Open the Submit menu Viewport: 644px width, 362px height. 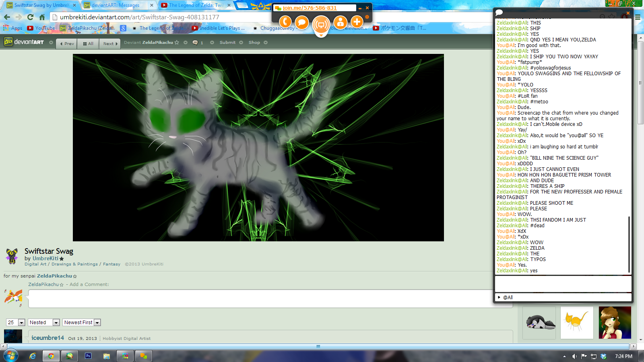tap(227, 42)
